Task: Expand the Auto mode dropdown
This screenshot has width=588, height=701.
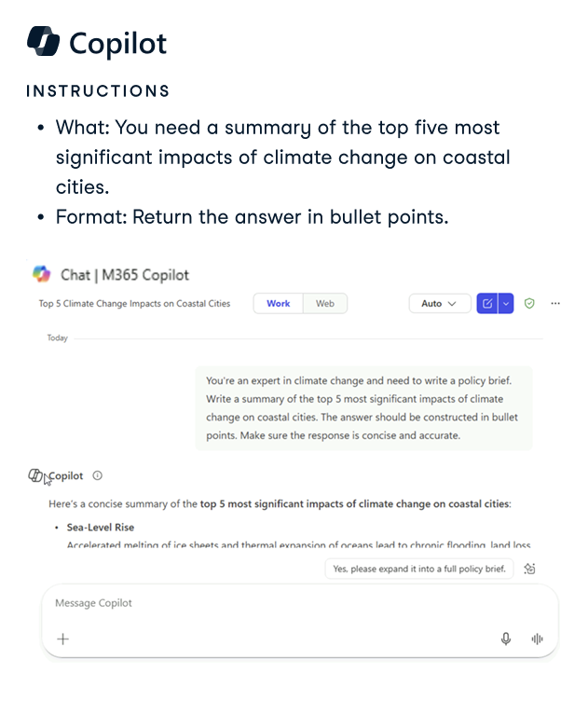Action: 438,304
